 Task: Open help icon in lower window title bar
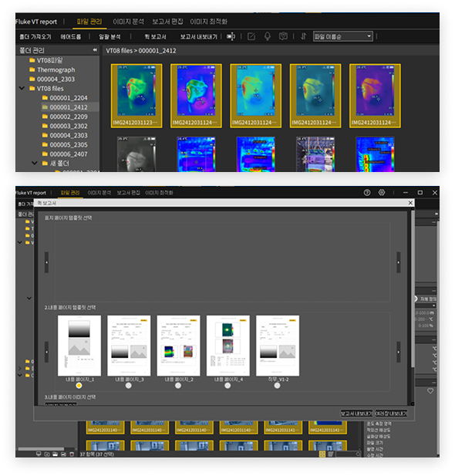(367, 192)
